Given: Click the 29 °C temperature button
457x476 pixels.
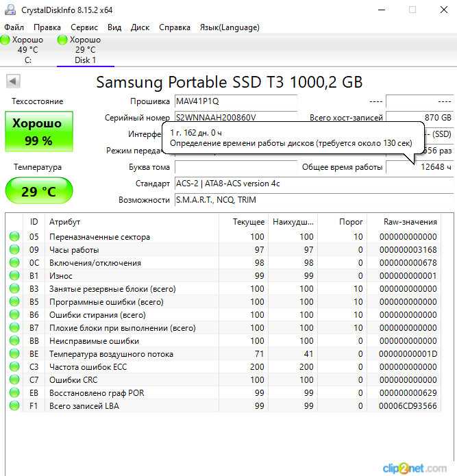Looking at the screenshot, I should (39, 190).
